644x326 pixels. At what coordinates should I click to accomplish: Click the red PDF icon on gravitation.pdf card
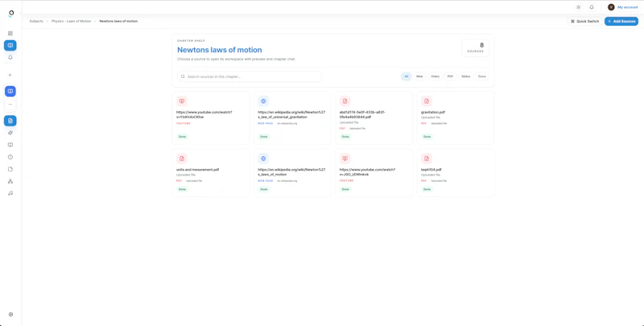427,101
